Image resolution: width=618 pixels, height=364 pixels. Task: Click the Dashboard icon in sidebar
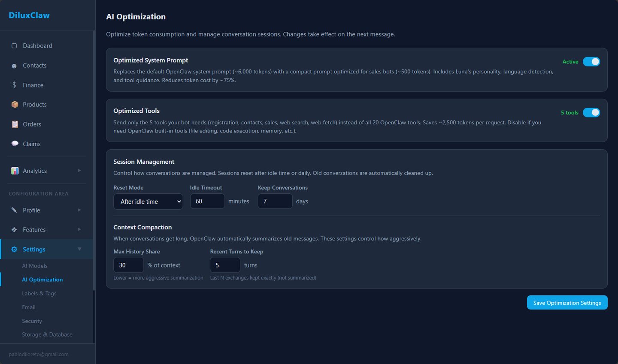[14, 46]
